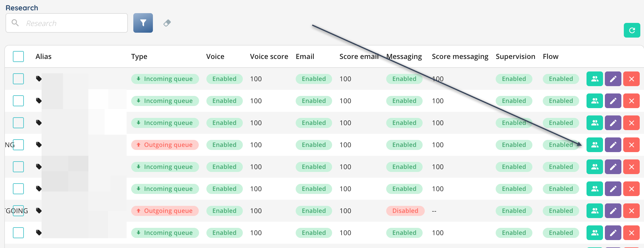The image size is (644, 248).
Task: Click the blue filter funnel button
Action: click(143, 23)
